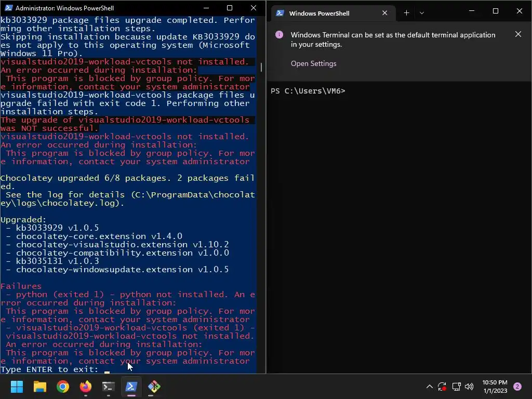
Task: Open the update sync tray icon
Action: pyautogui.click(x=442, y=387)
